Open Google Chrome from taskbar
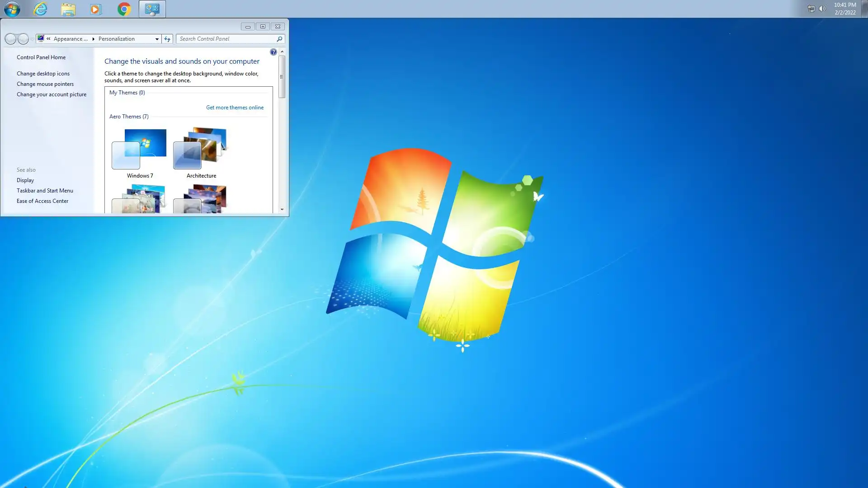This screenshot has height=488, width=868. pyautogui.click(x=124, y=9)
